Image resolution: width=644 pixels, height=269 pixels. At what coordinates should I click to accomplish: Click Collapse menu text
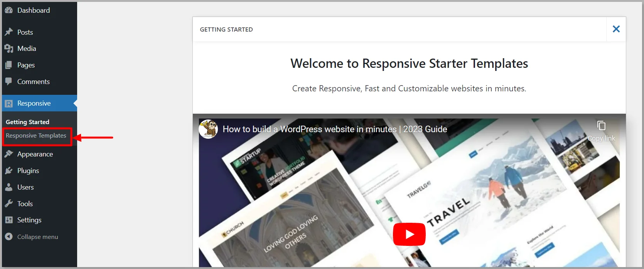coord(38,237)
